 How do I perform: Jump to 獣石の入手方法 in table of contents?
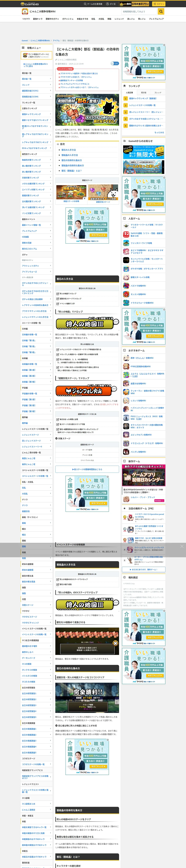[x=69, y=150]
